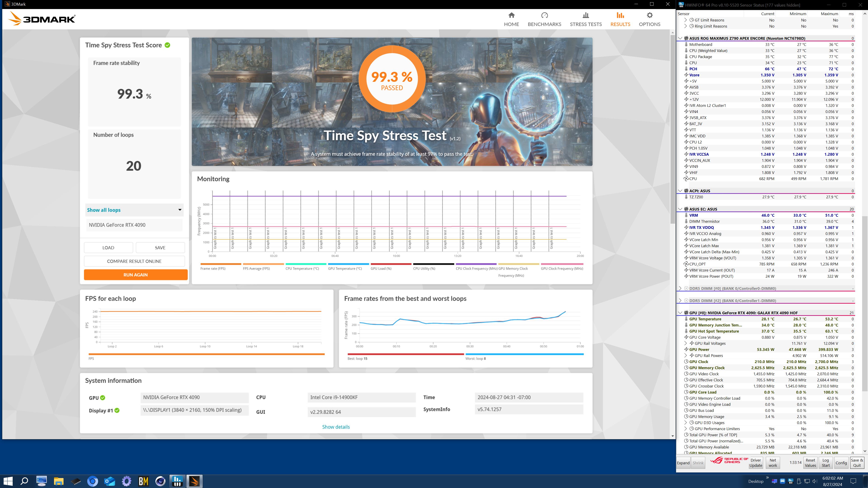Expand GT Limit Reasons row
Screen dimensions: 868x488
(685, 20)
